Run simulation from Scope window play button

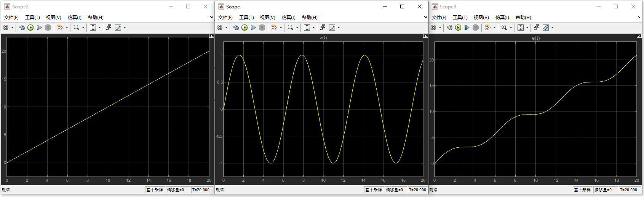pyautogui.click(x=244, y=27)
